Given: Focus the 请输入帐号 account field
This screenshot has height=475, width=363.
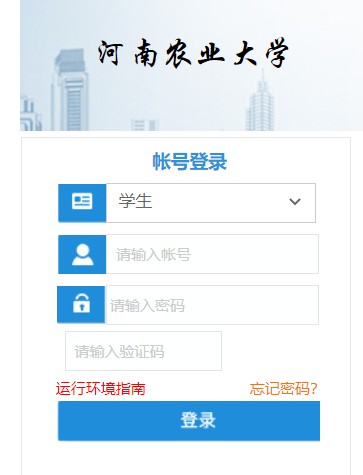Looking at the screenshot, I should click(x=212, y=254).
